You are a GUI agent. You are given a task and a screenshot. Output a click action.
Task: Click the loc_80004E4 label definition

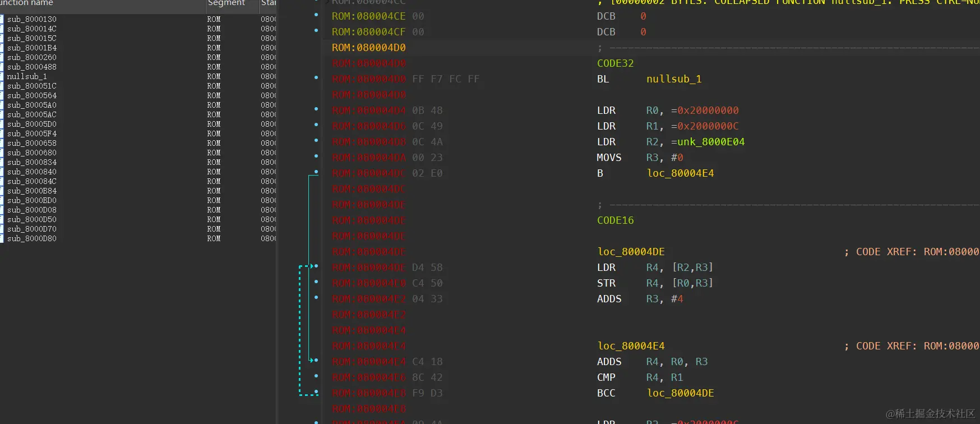631,346
